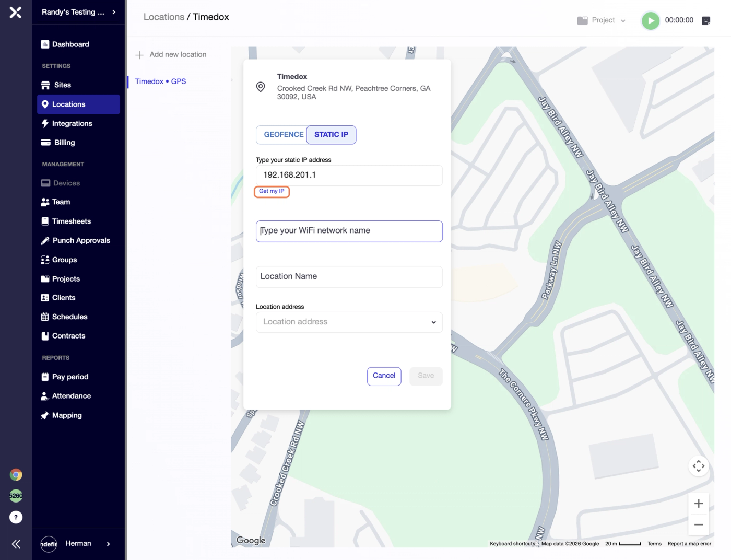Start the timer with green play button

point(651,21)
